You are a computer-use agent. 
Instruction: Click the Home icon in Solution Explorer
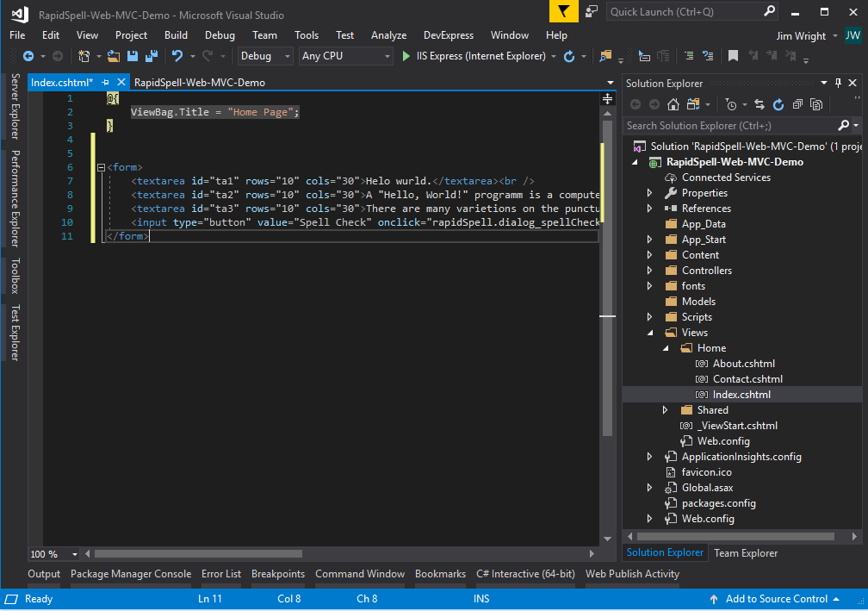click(674, 104)
